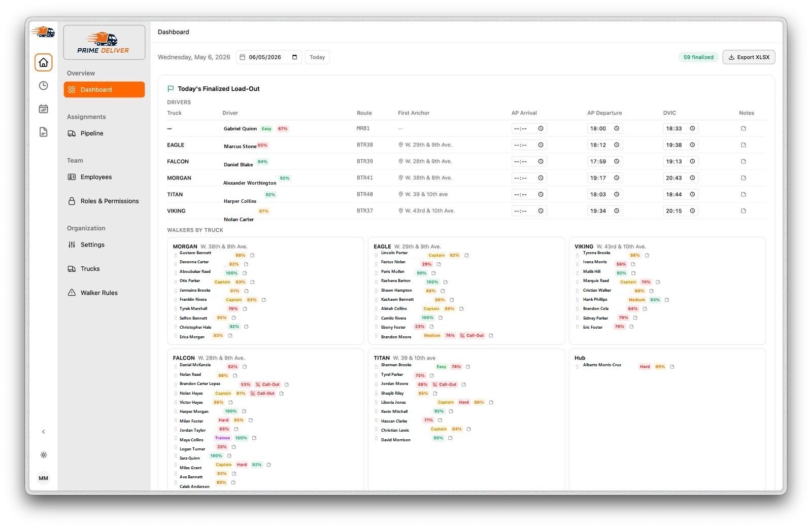Open the note icon for Alberto Morris-Cruz
Screen dimensions: 812x528
point(672,367)
